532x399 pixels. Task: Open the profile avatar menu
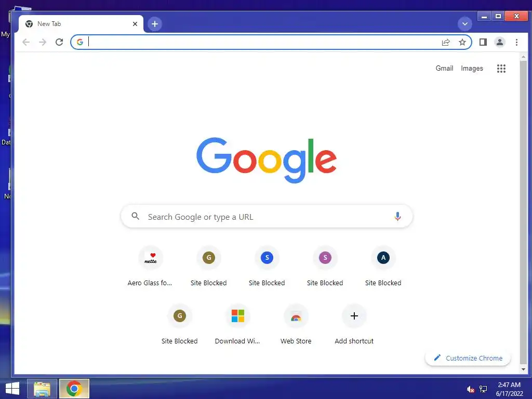(499, 42)
